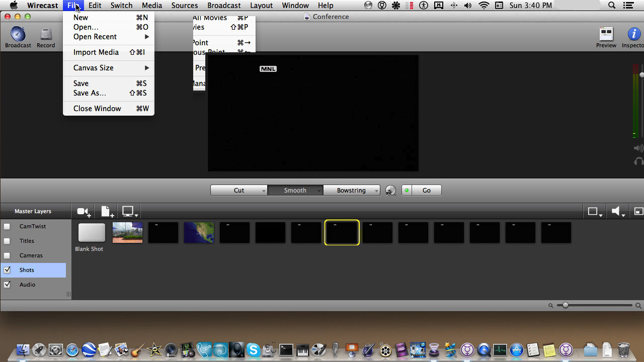
Task: Open the Broadcast menu in the menu bar
Action: click(224, 6)
